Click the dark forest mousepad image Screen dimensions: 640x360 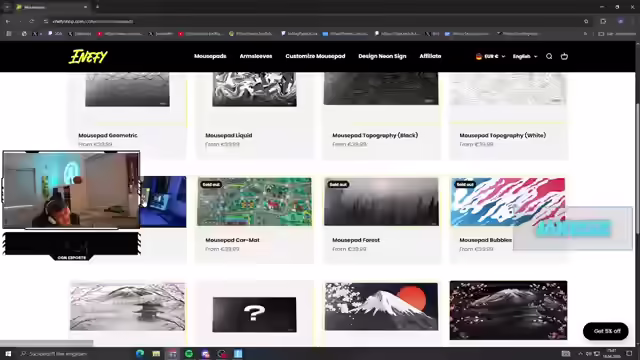tap(381, 202)
